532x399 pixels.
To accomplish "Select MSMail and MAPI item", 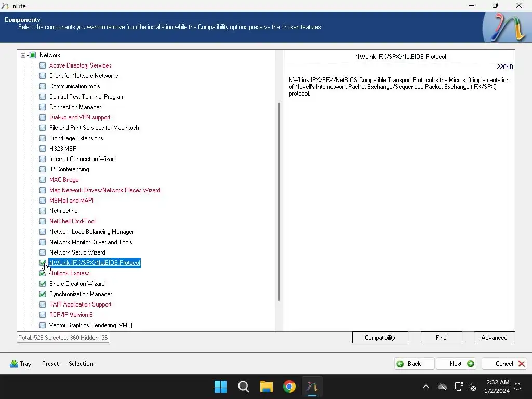I will [71, 201].
